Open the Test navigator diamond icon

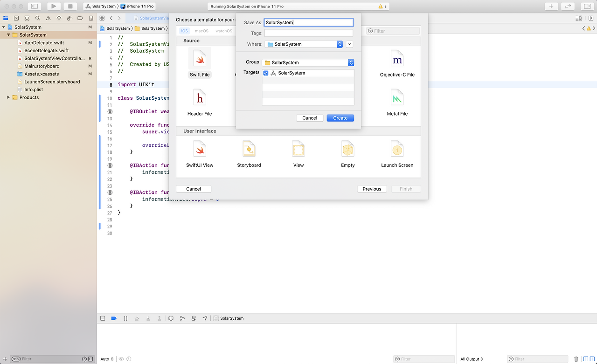pyautogui.click(x=59, y=18)
